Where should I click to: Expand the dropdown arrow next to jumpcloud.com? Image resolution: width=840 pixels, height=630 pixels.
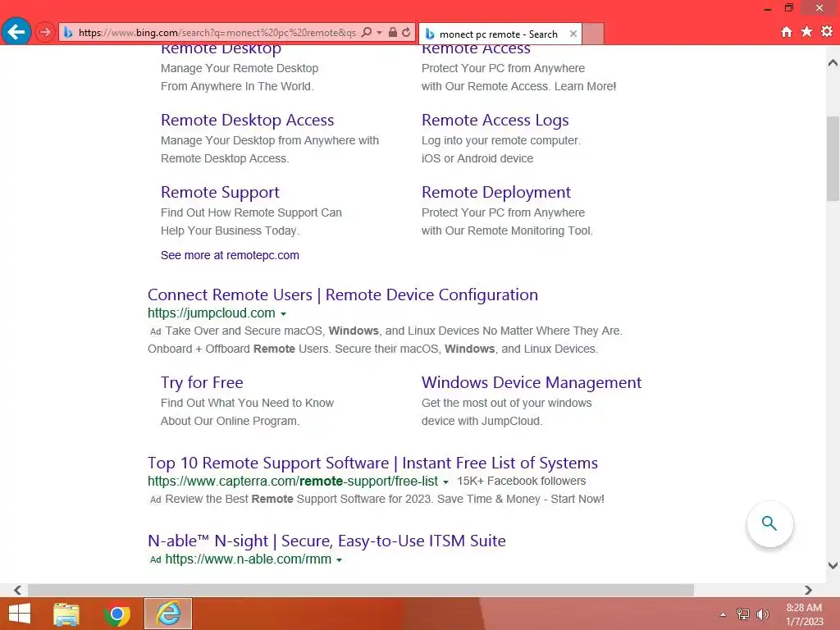click(x=283, y=314)
